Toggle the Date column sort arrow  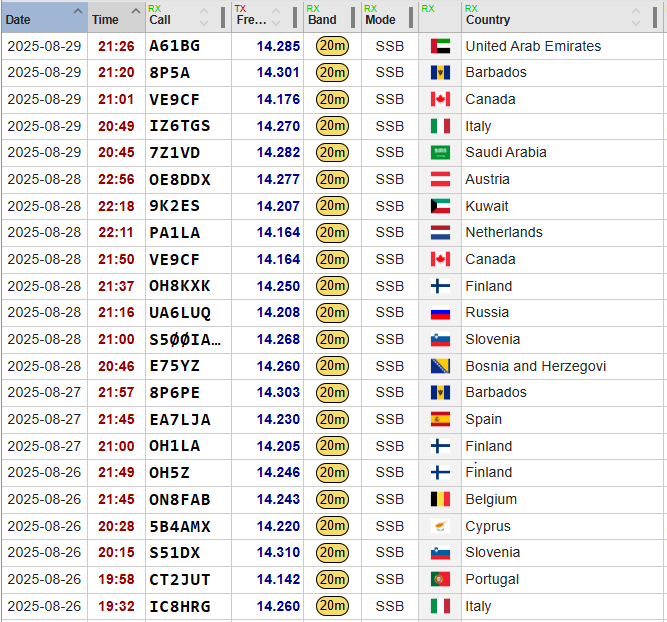(x=76, y=15)
